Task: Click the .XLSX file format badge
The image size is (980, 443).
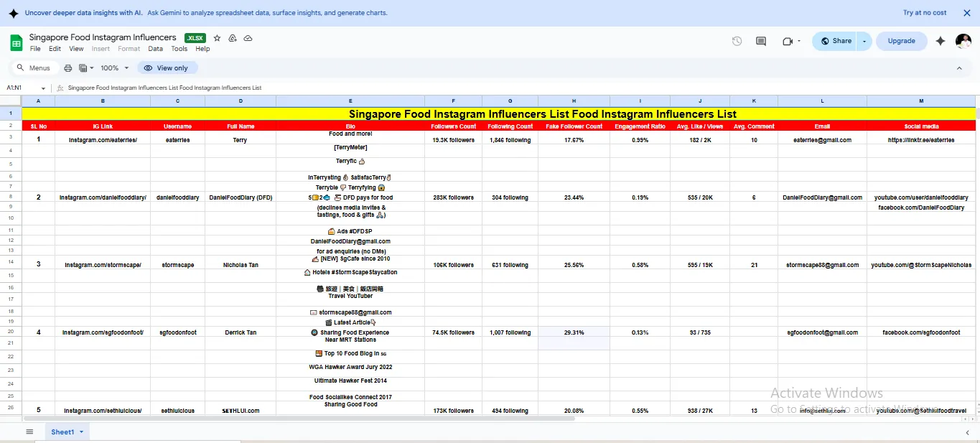Action: [x=195, y=38]
